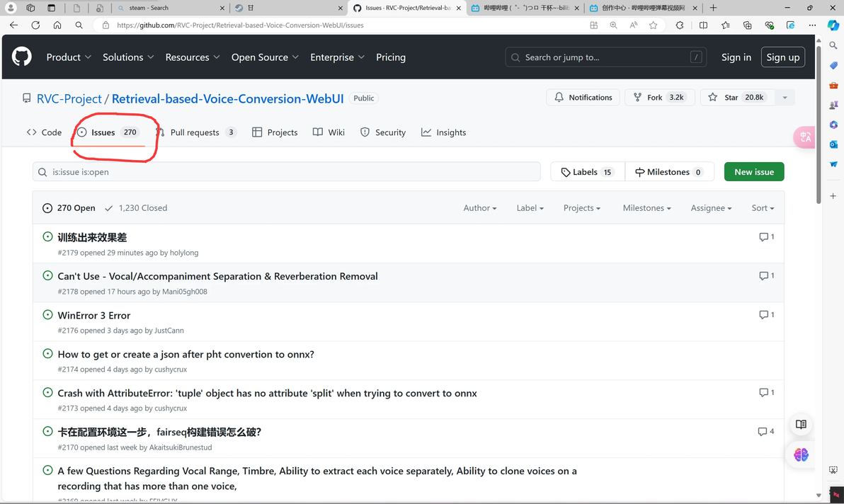Image resolution: width=844 pixels, height=504 pixels.
Task: Open the RVC-Project owner link
Action: point(69,98)
